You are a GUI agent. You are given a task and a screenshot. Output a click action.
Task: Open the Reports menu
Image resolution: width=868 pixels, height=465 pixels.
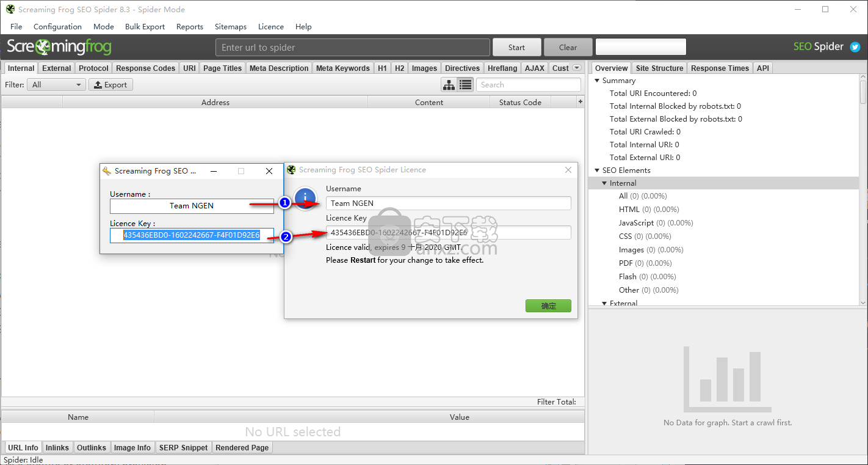point(190,27)
